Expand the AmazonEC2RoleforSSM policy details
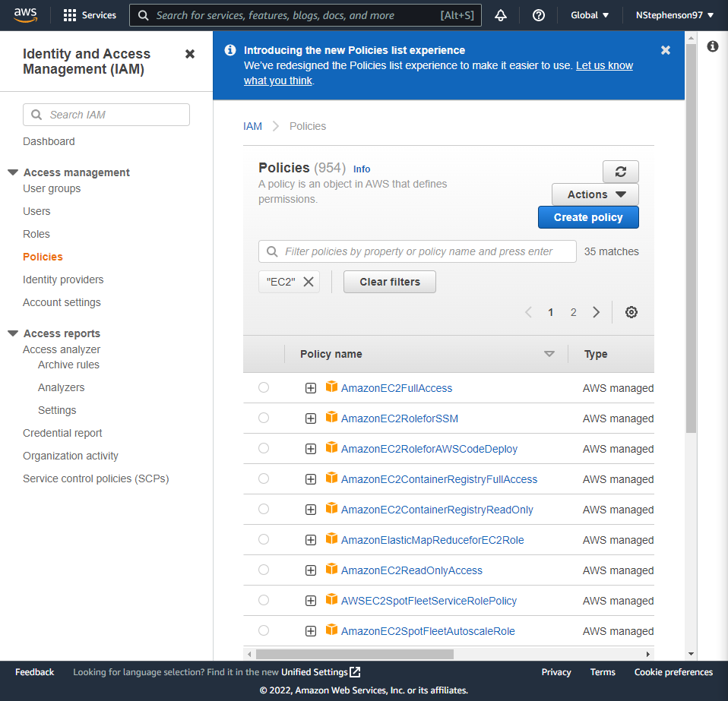Screen dimensions: 728x701 (x=311, y=418)
